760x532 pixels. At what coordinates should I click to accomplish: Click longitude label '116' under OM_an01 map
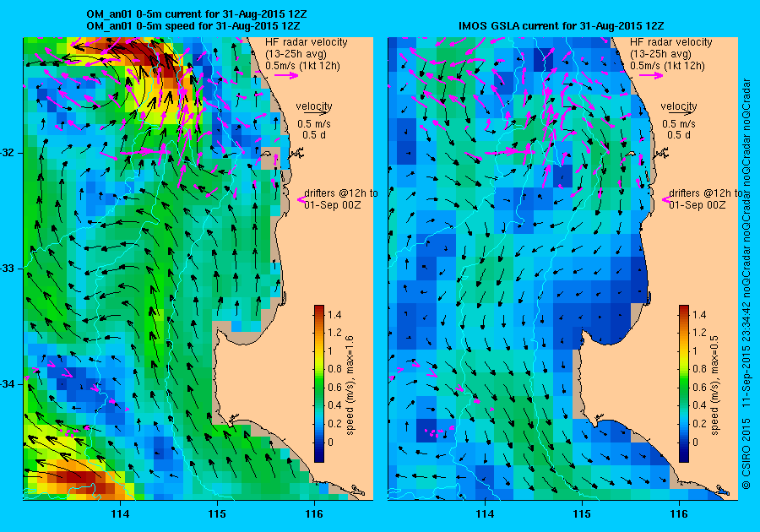[x=314, y=514]
